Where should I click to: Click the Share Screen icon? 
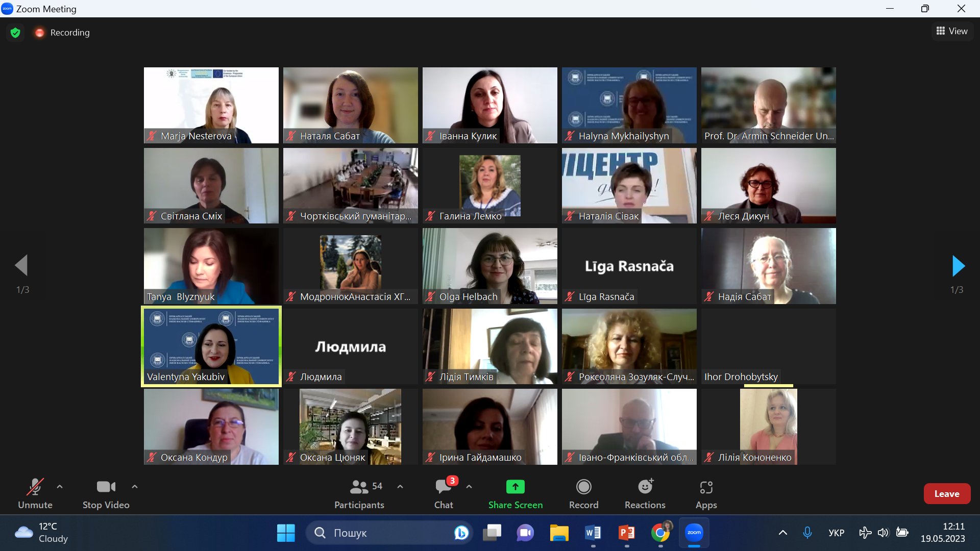515,487
